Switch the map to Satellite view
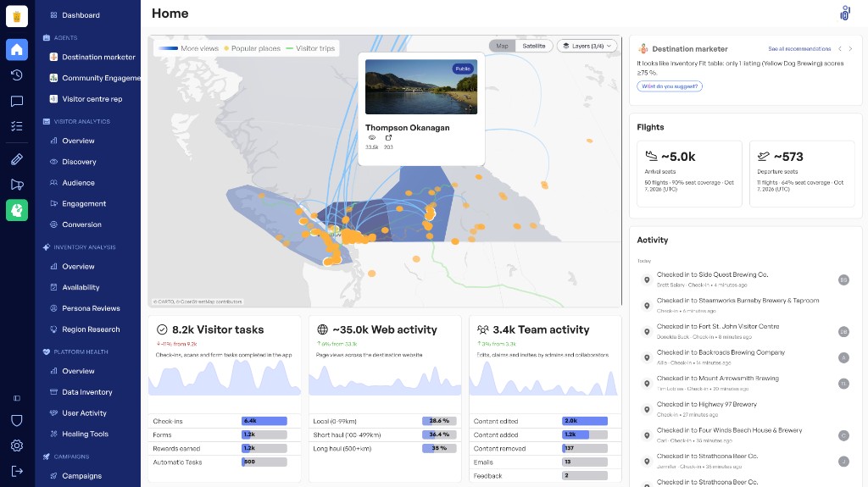The image size is (868, 487). pos(534,46)
